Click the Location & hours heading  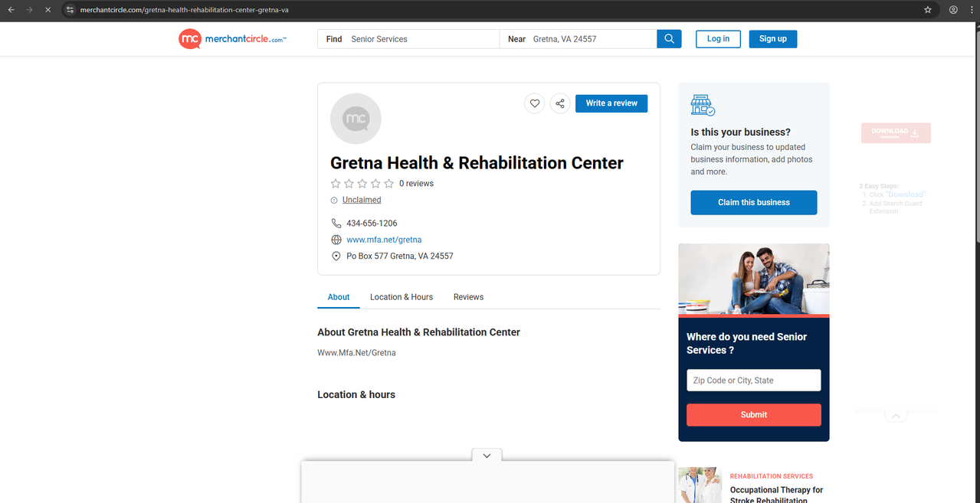[356, 395]
